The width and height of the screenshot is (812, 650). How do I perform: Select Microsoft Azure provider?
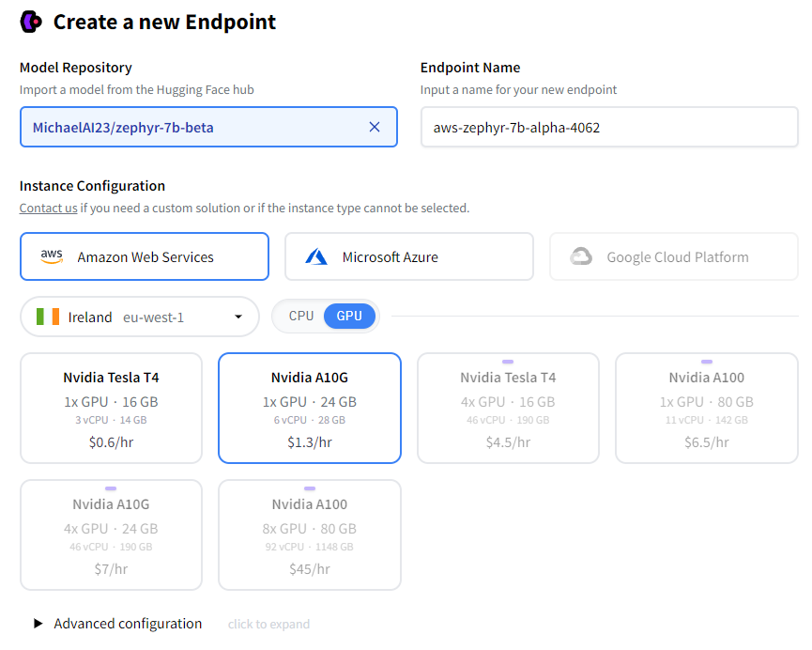click(409, 256)
